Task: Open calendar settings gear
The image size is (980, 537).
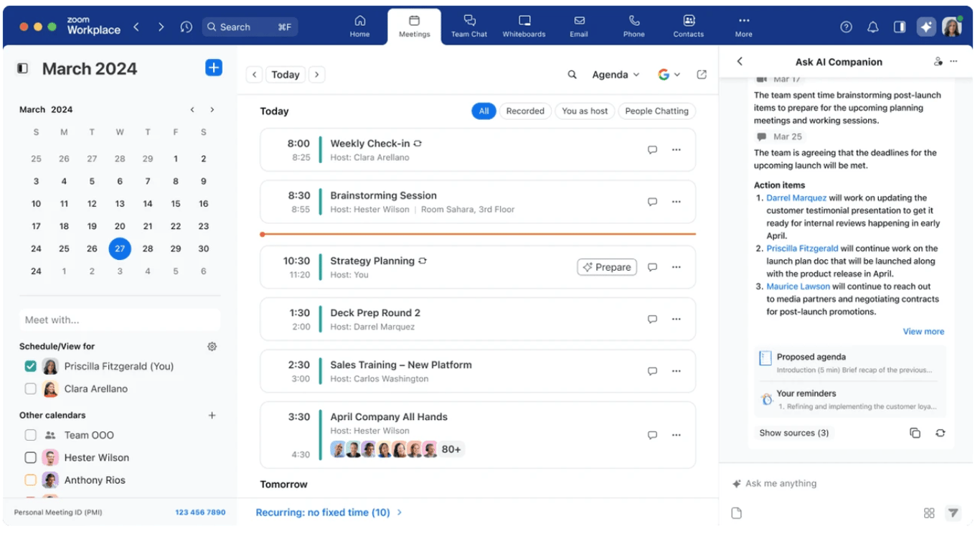Action: [x=212, y=347]
